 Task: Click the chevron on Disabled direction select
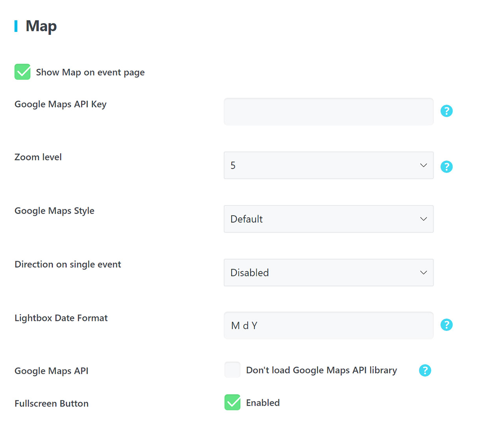pos(424,272)
